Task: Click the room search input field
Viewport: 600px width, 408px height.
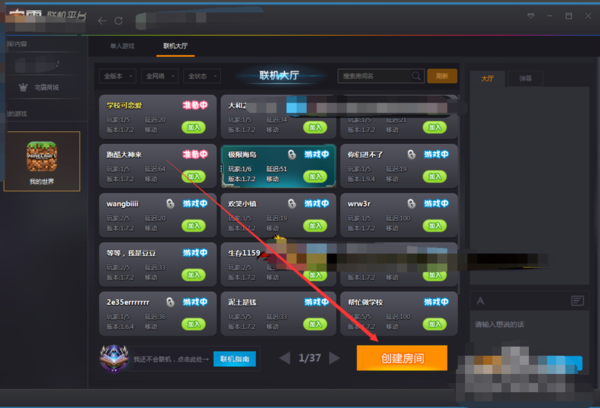Action: pyautogui.click(x=372, y=76)
